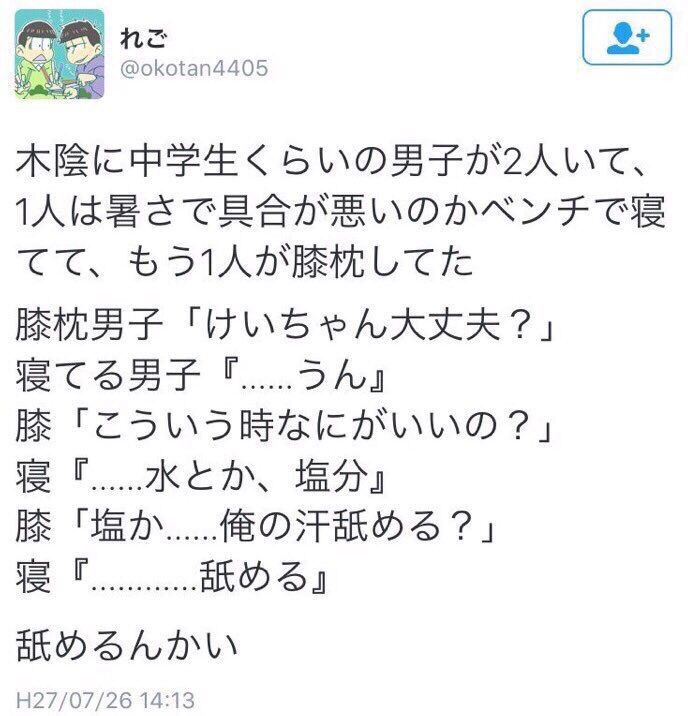Tap the line 膝「こういう時なにがいいの？」
This screenshot has width=688, height=716.
284,426
